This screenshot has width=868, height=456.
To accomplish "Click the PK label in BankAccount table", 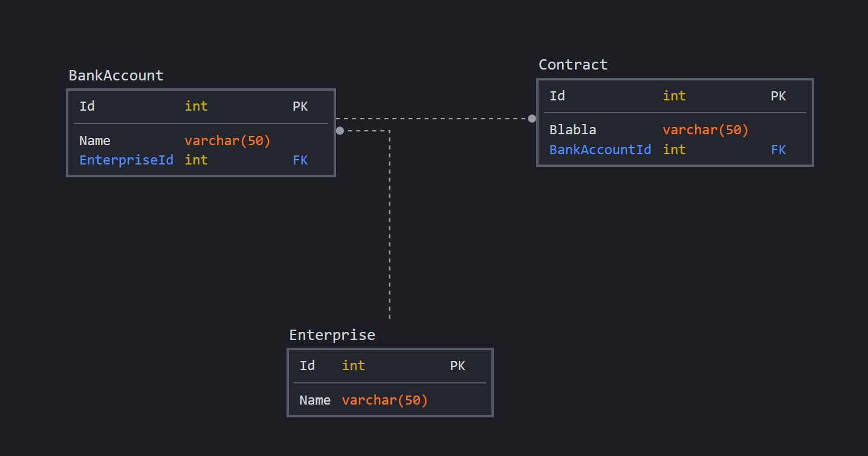I will pos(300,106).
